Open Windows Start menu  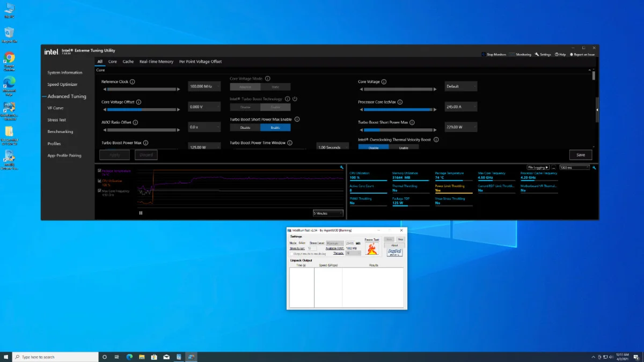[6, 357]
